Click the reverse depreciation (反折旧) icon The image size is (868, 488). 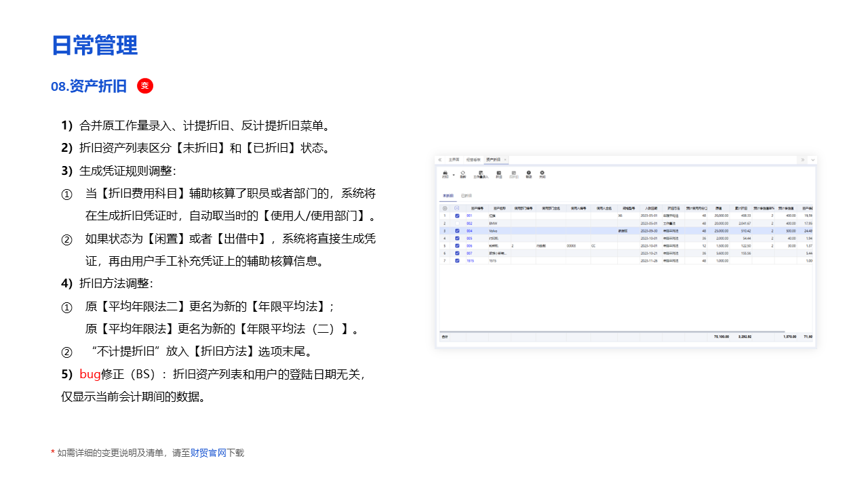pos(513,174)
